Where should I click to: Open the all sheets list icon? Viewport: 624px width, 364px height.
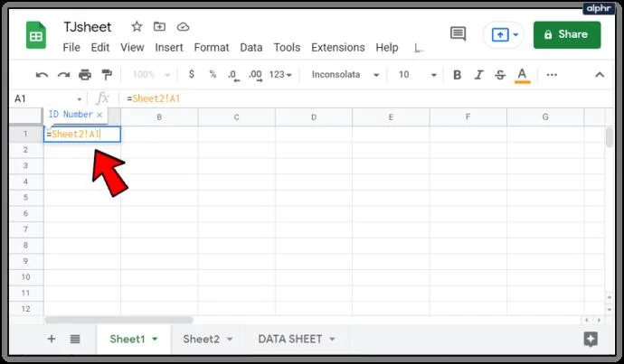pyautogui.click(x=75, y=339)
